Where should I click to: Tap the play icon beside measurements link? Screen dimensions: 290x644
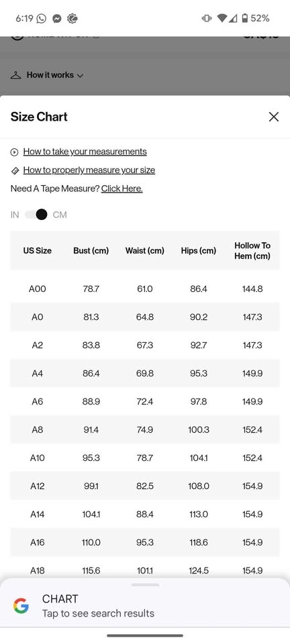(x=14, y=152)
